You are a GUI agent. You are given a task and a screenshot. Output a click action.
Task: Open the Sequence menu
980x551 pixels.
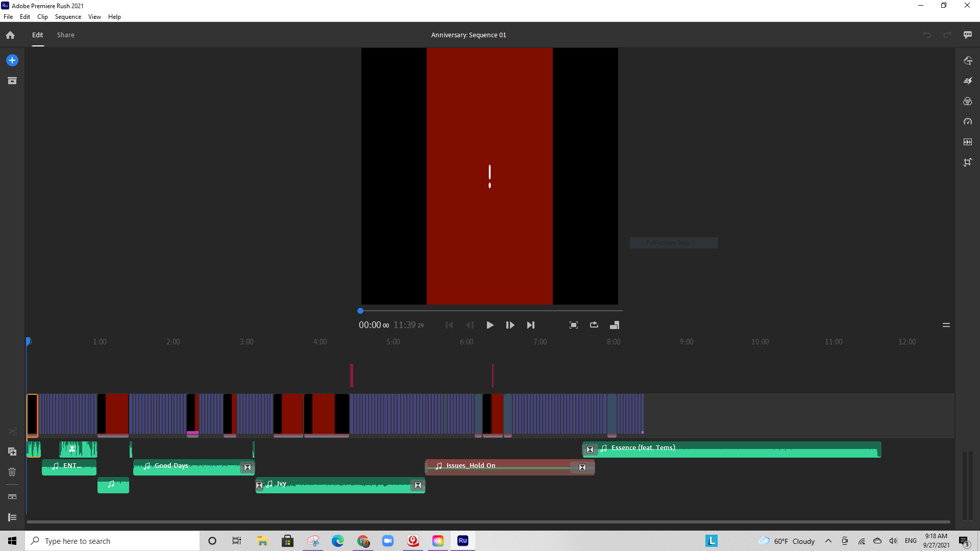click(x=67, y=16)
